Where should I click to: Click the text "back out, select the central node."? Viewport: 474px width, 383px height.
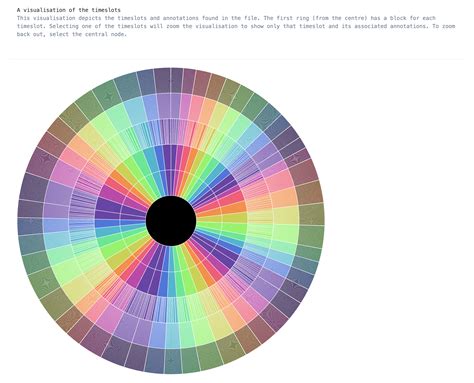pyautogui.click(x=72, y=34)
